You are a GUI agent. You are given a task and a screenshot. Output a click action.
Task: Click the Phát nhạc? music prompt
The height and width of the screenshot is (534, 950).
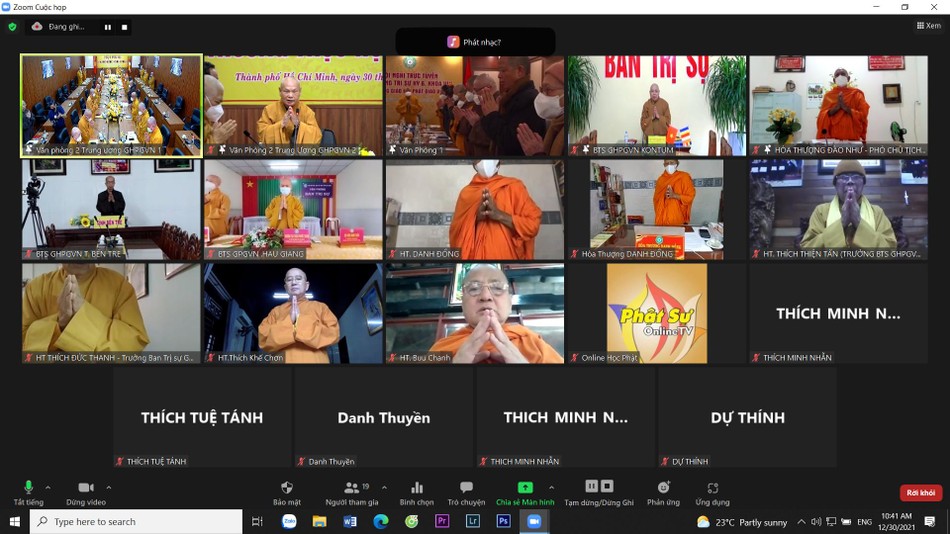coord(475,42)
